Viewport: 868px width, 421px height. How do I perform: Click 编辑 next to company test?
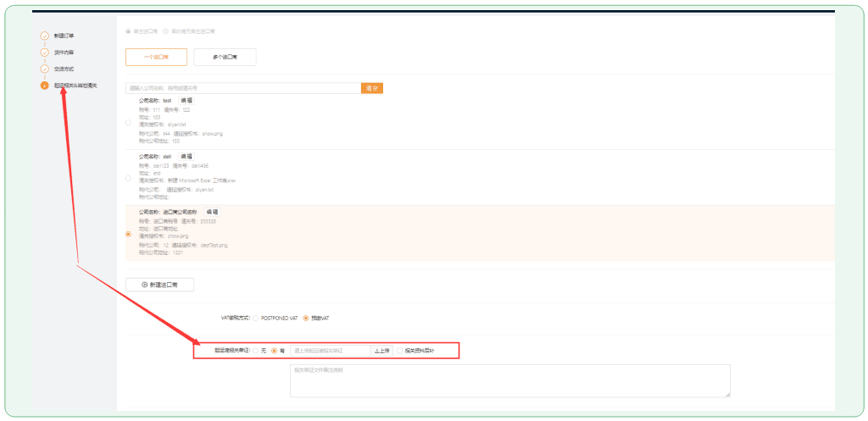click(x=186, y=100)
